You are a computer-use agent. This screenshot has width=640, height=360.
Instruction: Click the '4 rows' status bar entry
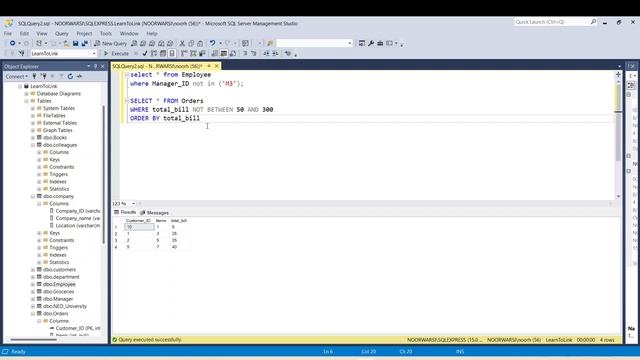click(607, 340)
